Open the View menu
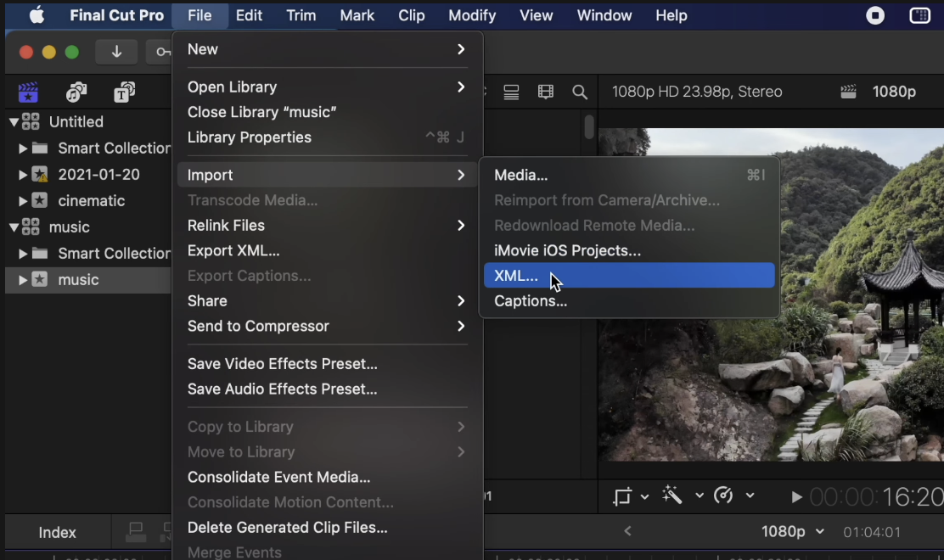944x560 pixels. [536, 15]
